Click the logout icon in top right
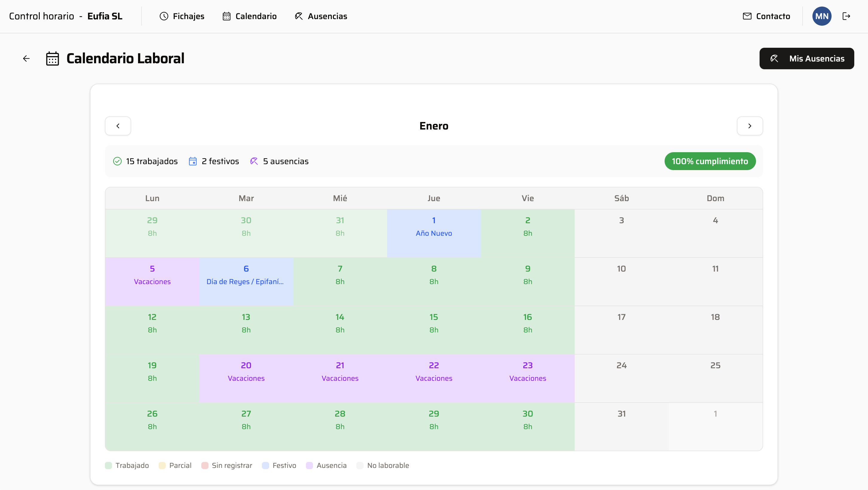The image size is (868, 490). 846,16
